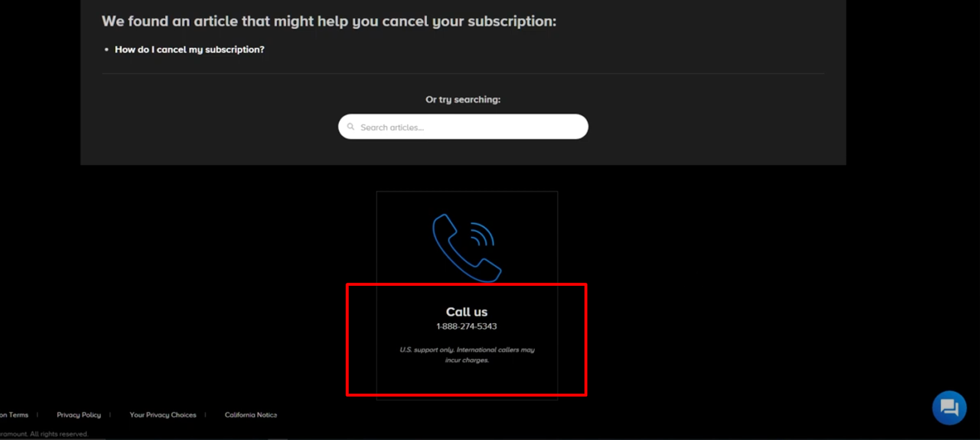Open "How do I cancel my subscription?" article
980x440 pixels.
coord(189,50)
